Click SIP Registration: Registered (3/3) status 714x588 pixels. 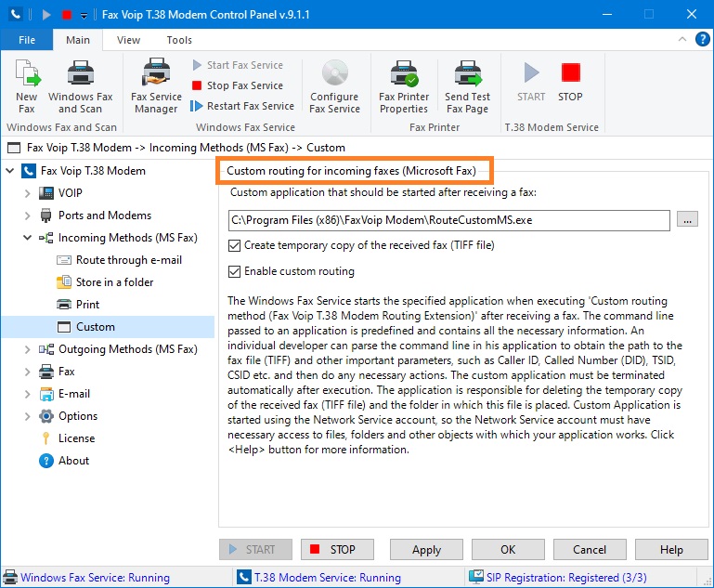(x=558, y=578)
